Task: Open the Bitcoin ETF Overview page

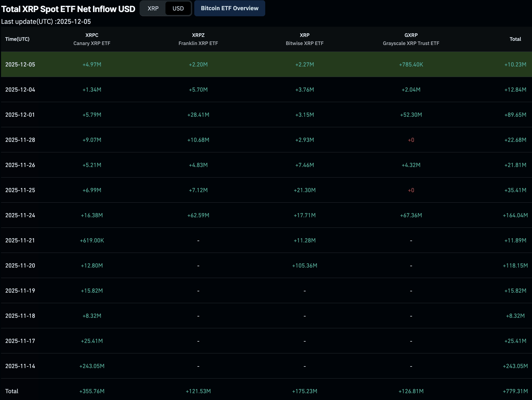Action: click(229, 8)
